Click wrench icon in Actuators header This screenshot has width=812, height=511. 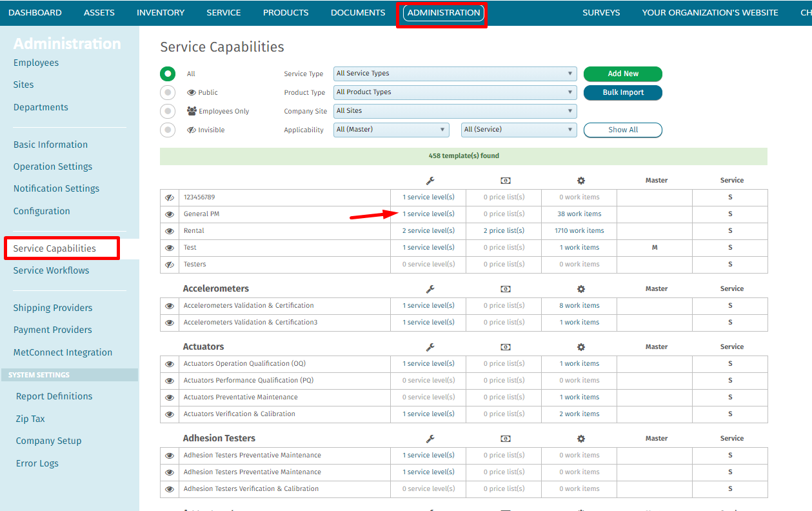point(430,347)
